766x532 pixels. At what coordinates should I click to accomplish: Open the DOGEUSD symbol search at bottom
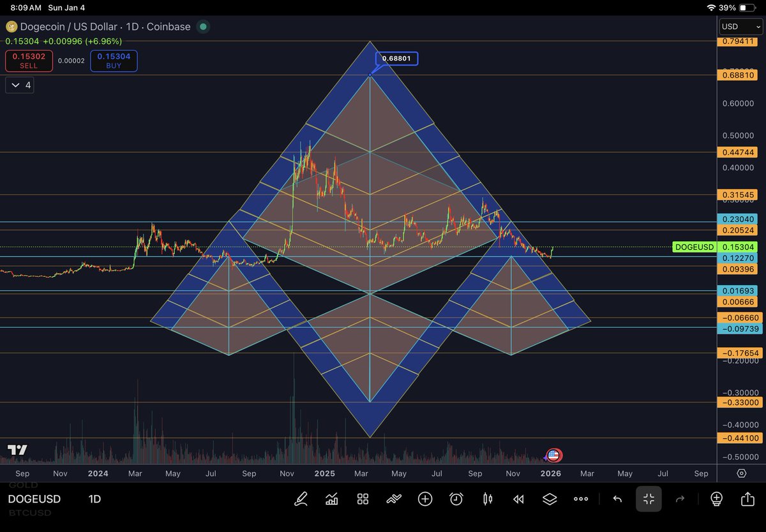coord(34,499)
